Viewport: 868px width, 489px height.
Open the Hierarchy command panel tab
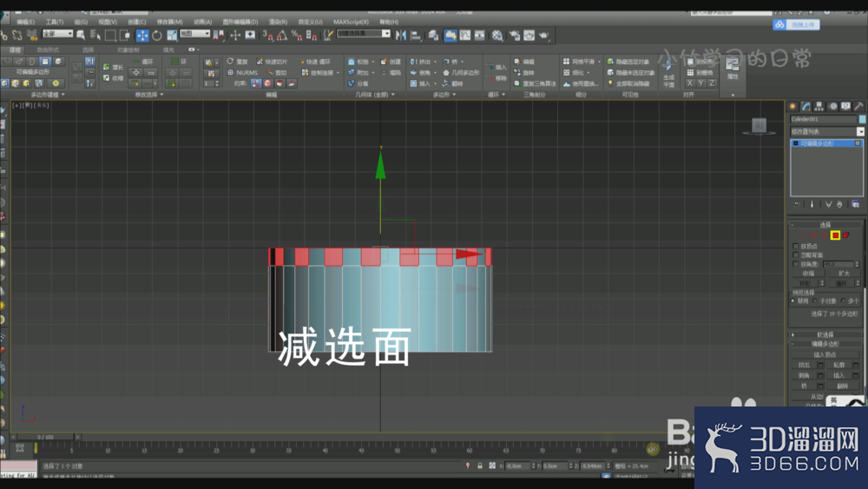pos(819,106)
